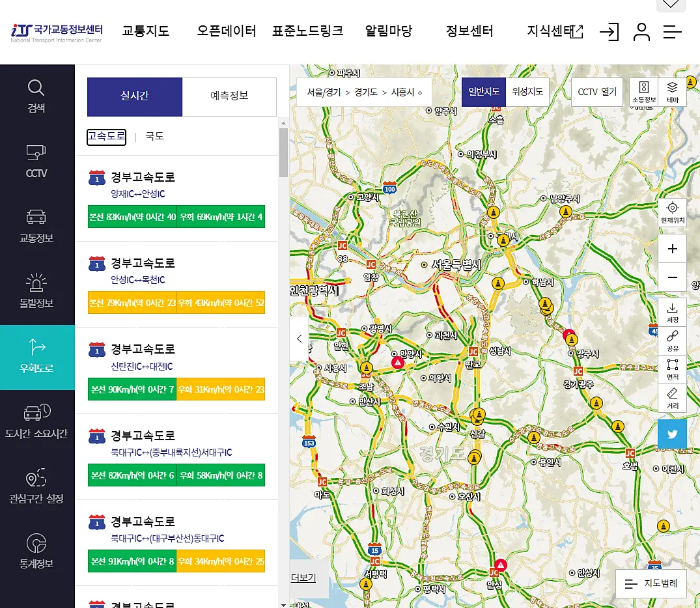Click the scrollbar down arrow in the route list
This screenshot has height=608, width=700.
pos(283,604)
